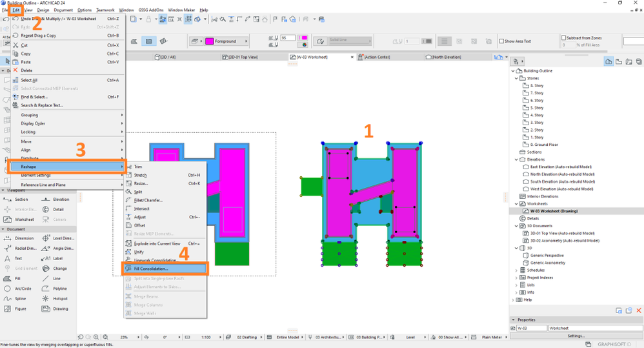644x348 pixels.
Task: Open 0. Ground Floor in Navigator
Action: tap(544, 145)
